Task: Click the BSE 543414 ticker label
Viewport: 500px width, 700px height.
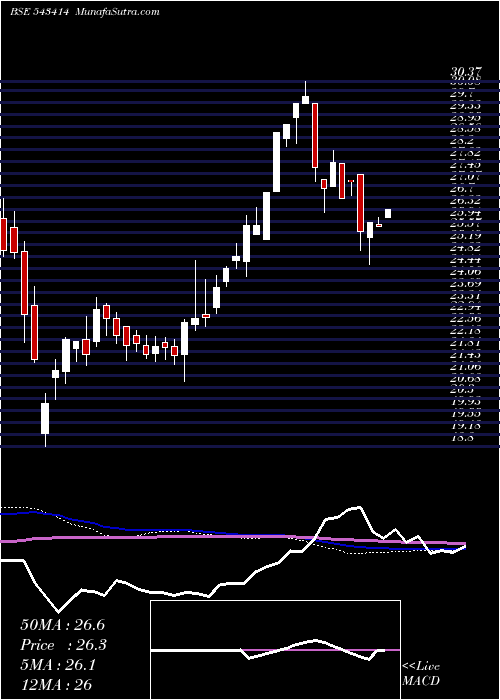Action: [x=39, y=12]
